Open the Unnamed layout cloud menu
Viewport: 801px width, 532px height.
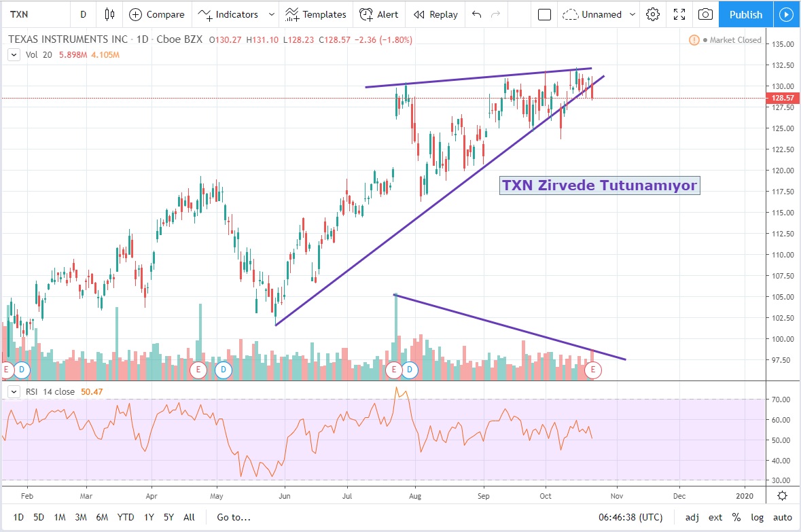pyautogui.click(x=592, y=14)
